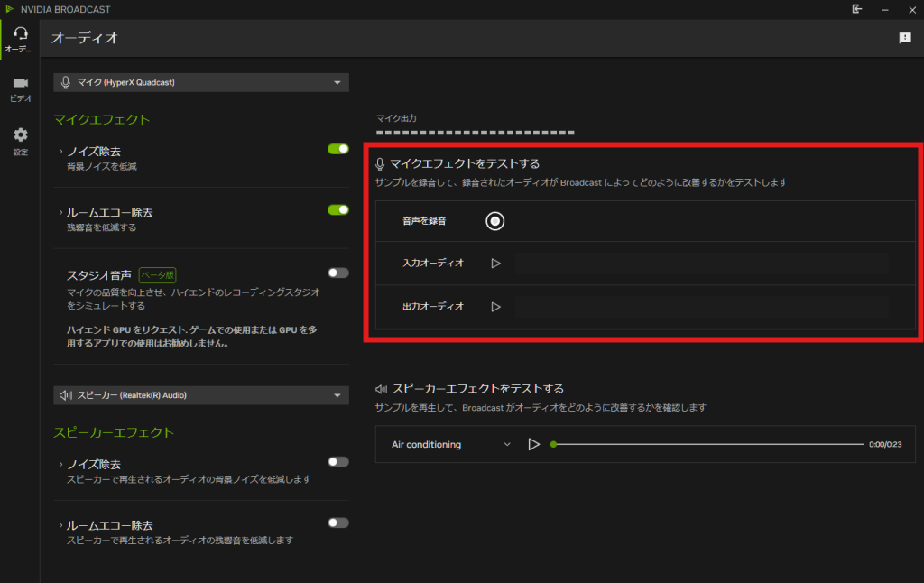Enable the スタジオ音声 toggle
924x583 pixels.
click(338, 273)
